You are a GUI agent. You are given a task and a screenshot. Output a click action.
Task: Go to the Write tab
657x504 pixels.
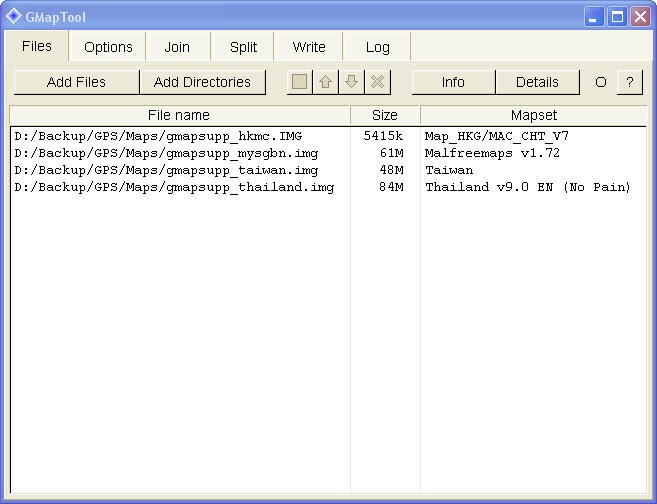tap(309, 47)
